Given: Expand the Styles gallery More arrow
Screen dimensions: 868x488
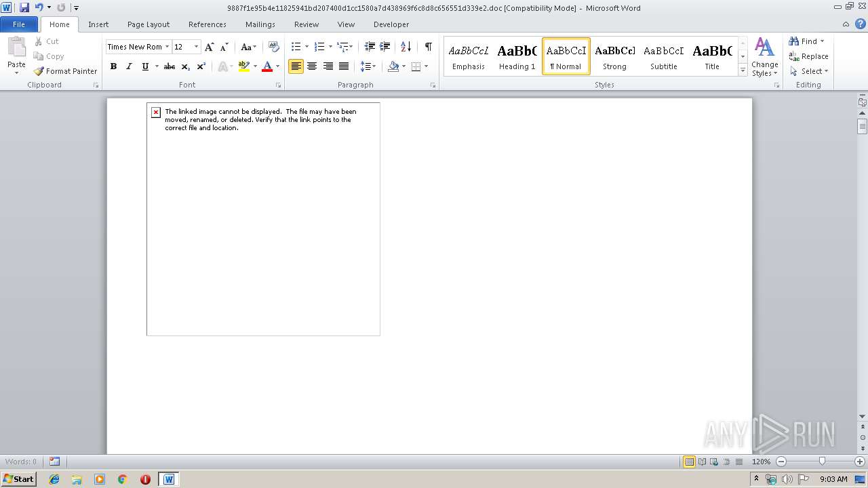Looking at the screenshot, I should 743,70.
